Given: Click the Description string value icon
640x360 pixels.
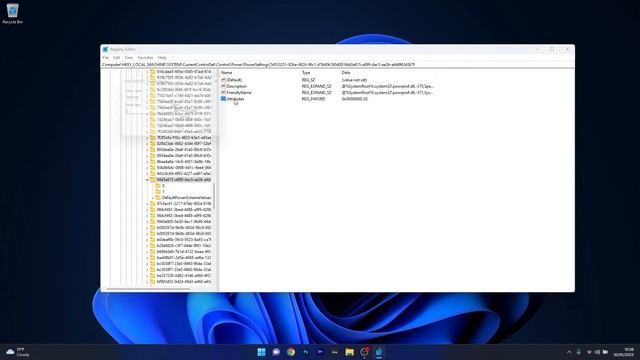Looking at the screenshot, I should click(x=223, y=86).
